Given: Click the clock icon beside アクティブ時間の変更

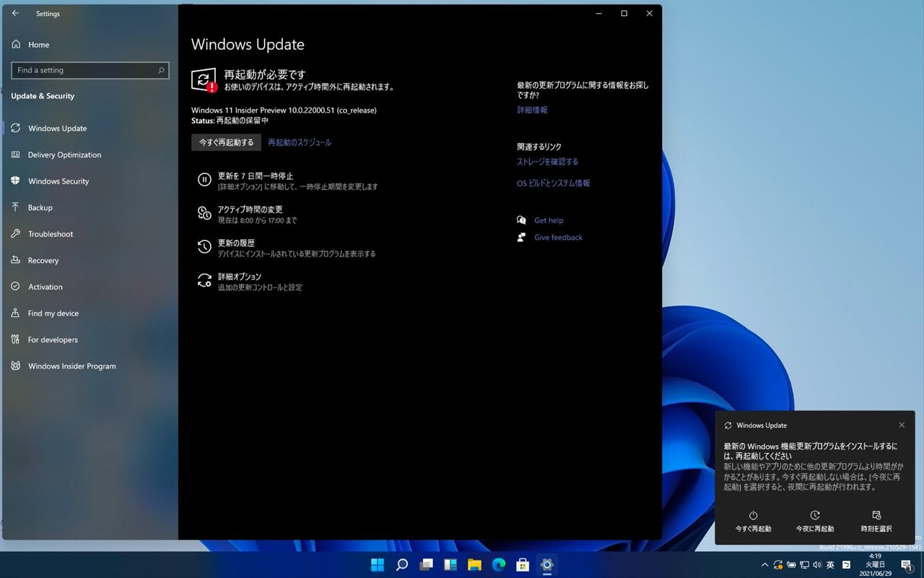Looking at the screenshot, I should pyautogui.click(x=204, y=213).
